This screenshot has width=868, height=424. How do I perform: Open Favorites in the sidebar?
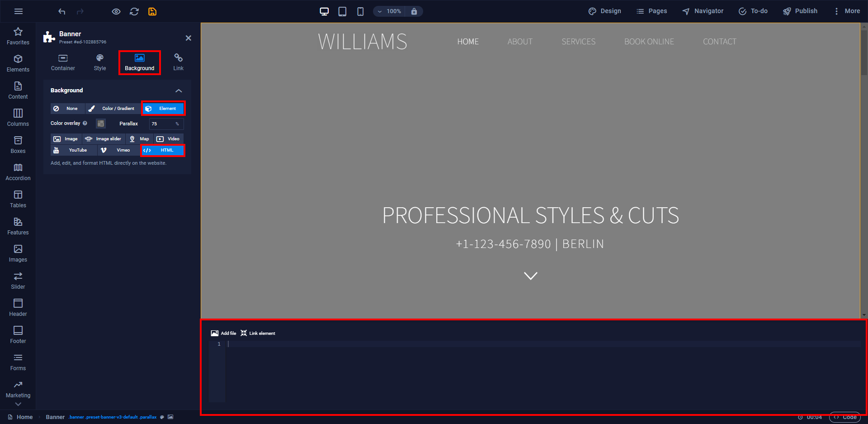pos(18,36)
